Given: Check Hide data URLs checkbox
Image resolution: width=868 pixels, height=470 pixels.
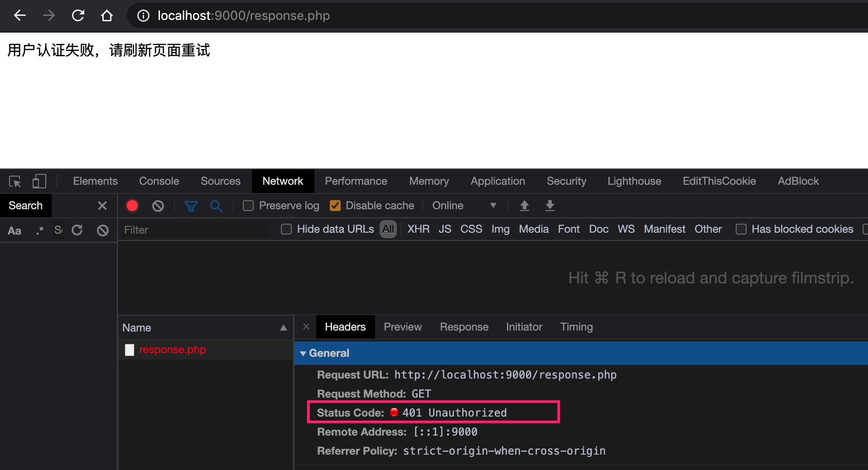Looking at the screenshot, I should (x=286, y=229).
